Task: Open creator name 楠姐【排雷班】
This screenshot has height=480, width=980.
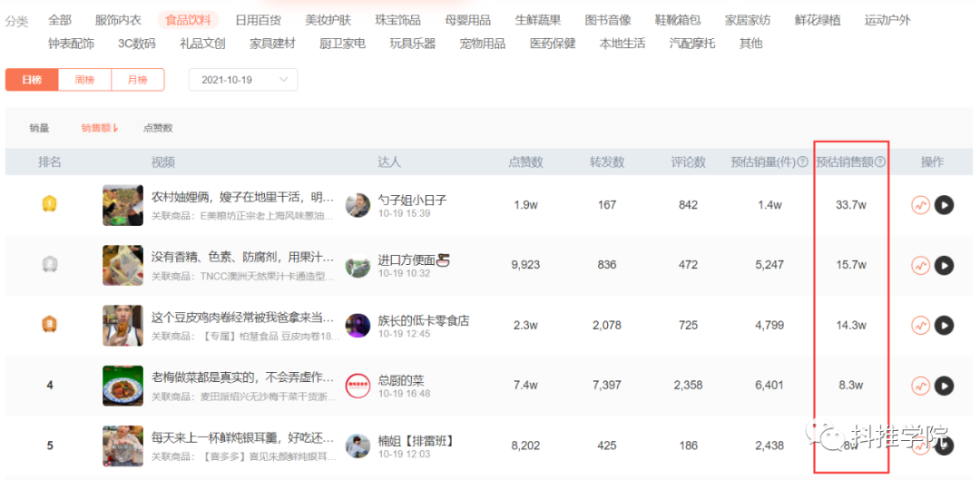Action: [416, 441]
